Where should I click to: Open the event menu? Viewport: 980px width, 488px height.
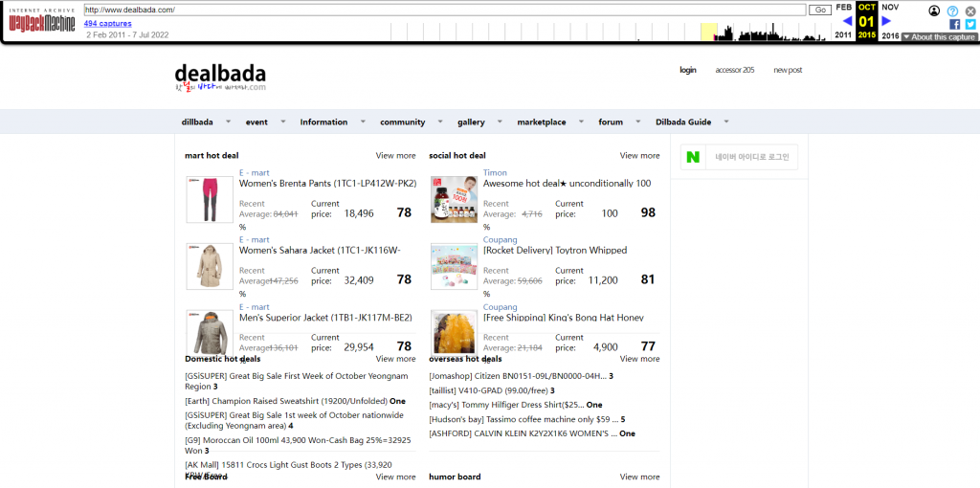[256, 122]
